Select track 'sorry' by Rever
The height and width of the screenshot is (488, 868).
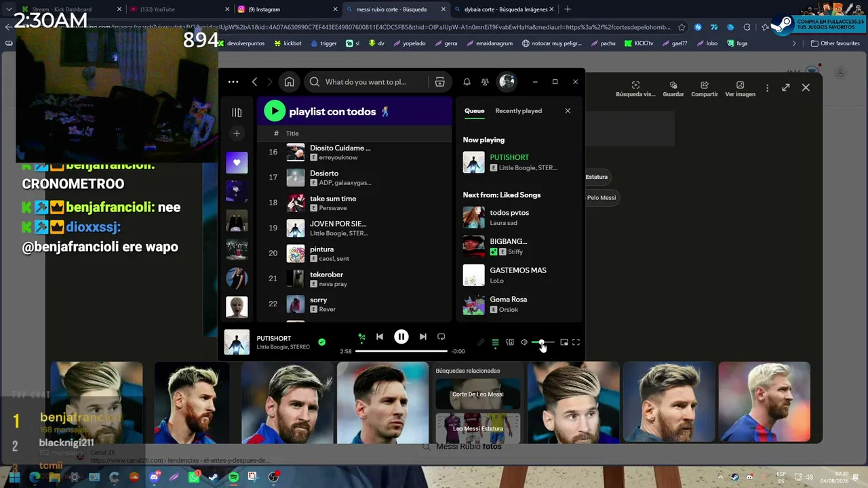pos(354,304)
